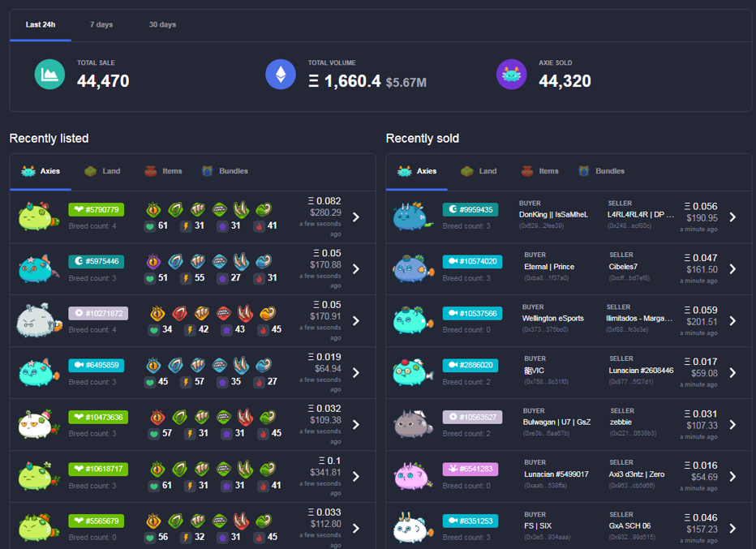The width and height of the screenshot is (756, 549).
Task: Click the #9959435 sold Axie badge
Action: coord(470,210)
